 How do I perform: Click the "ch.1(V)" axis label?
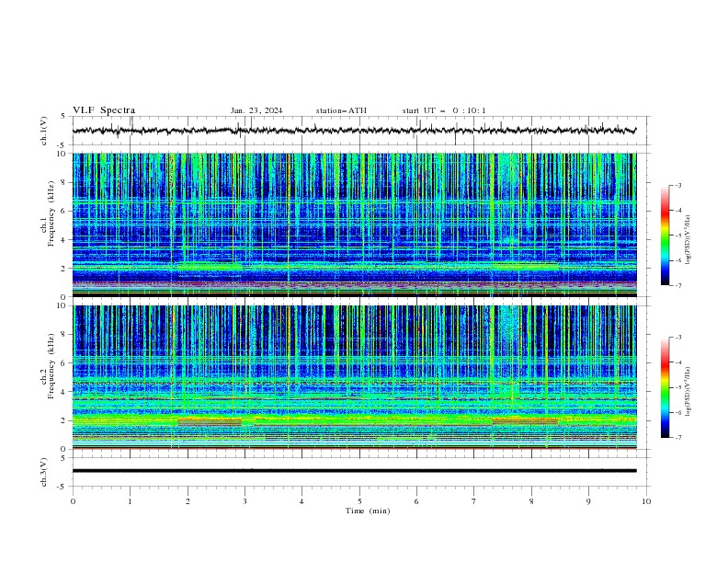44,131
